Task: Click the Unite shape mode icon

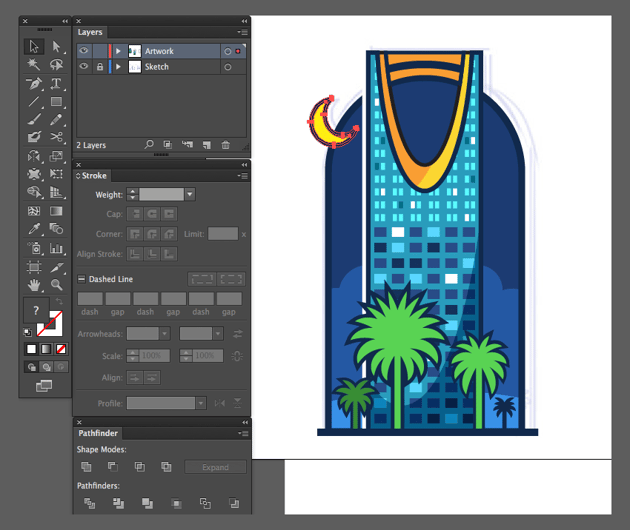Action: (x=86, y=467)
